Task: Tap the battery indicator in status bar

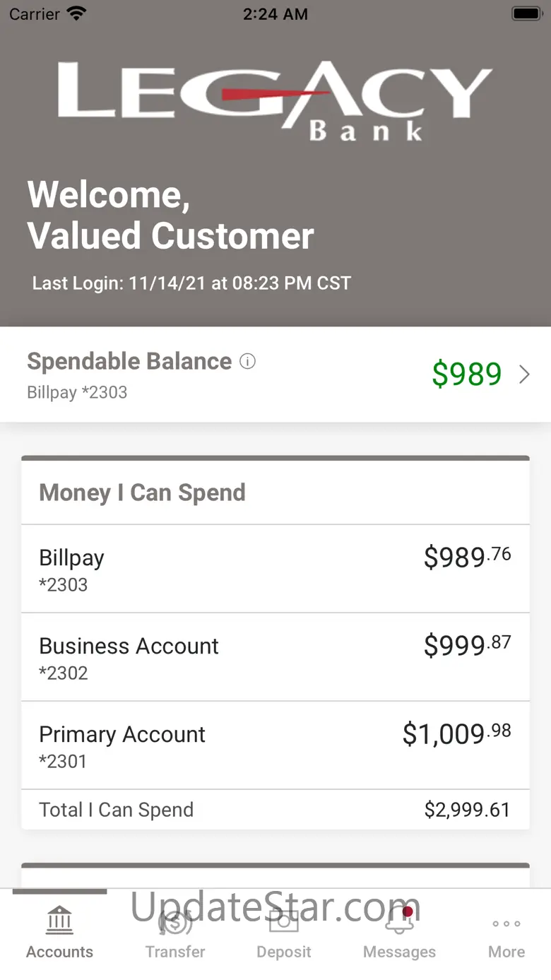Action: pyautogui.click(x=526, y=13)
